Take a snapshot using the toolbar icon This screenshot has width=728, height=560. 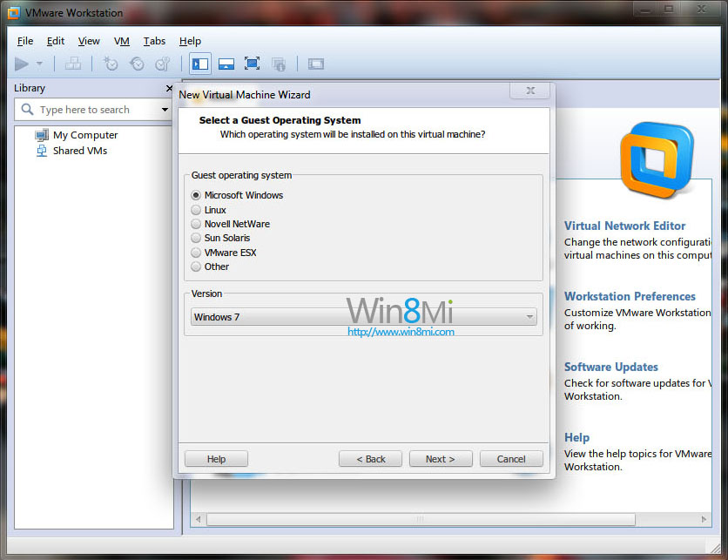tap(111, 64)
